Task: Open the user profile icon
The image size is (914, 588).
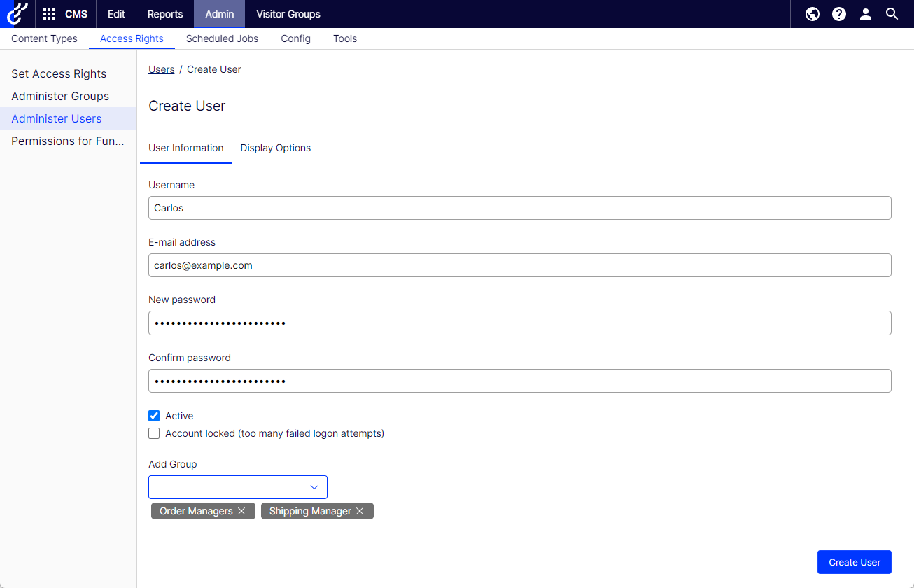Action: 866,13
